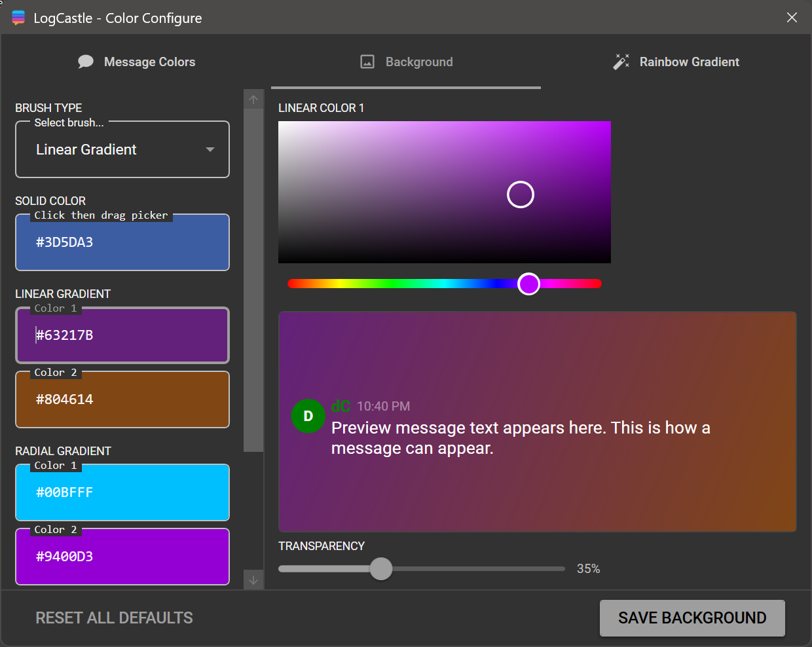Select the Solid Color #3D5DA3 swatch
This screenshot has width=812, height=647.
122,242
